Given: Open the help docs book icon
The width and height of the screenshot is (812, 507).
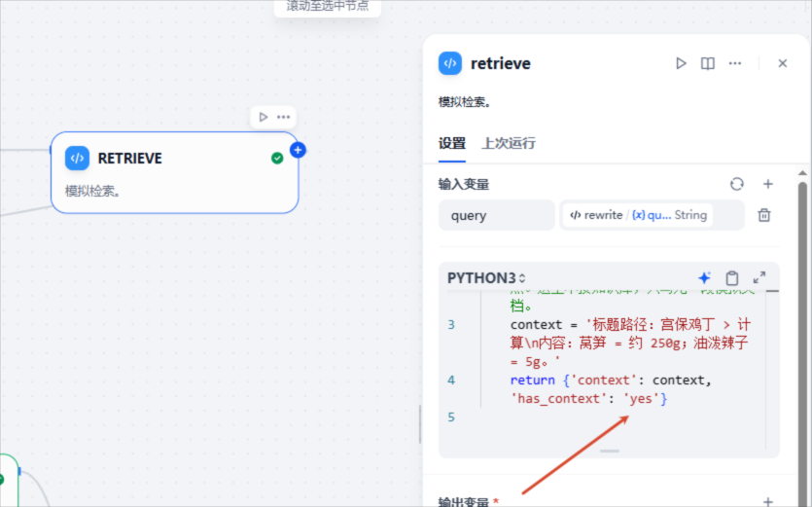Looking at the screenshot, I should point(708,63).
